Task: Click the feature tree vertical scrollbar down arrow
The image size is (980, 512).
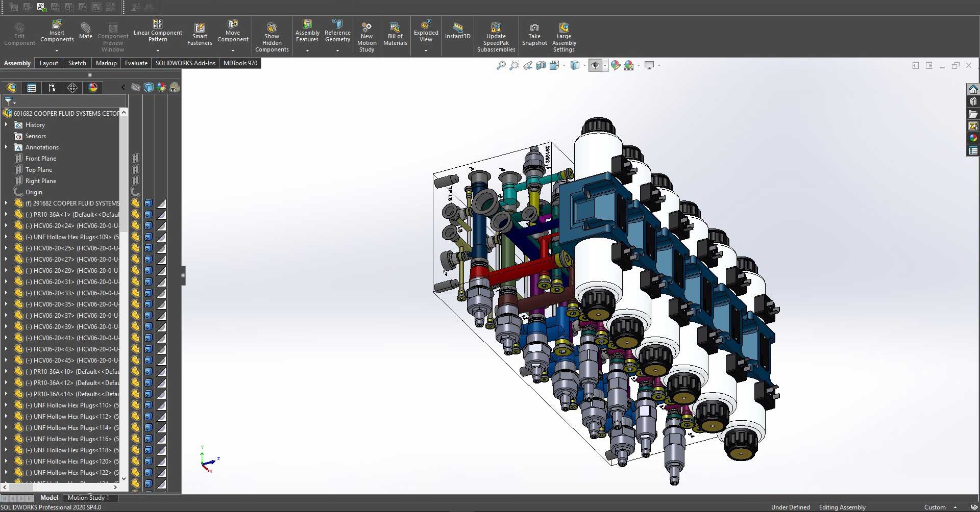Action: pos(124,478)
